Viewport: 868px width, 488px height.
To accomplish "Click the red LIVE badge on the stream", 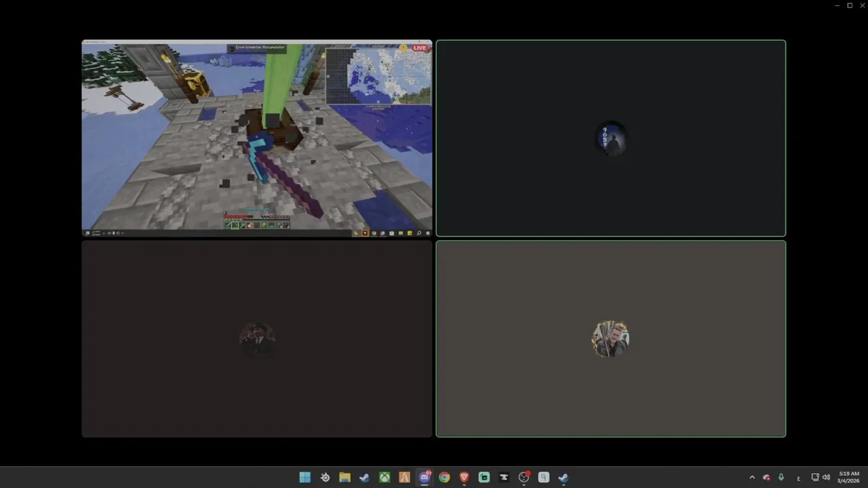I will click(x=420, y=48).
